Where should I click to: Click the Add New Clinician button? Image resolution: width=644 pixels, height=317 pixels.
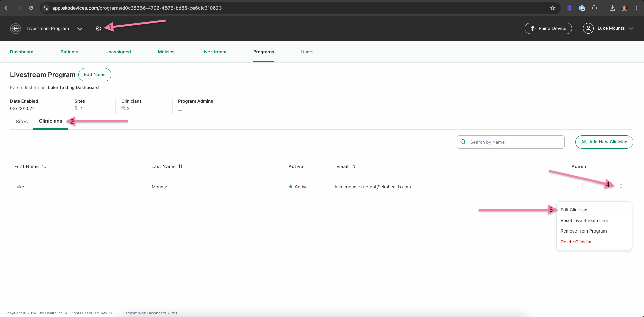point(604,142)
